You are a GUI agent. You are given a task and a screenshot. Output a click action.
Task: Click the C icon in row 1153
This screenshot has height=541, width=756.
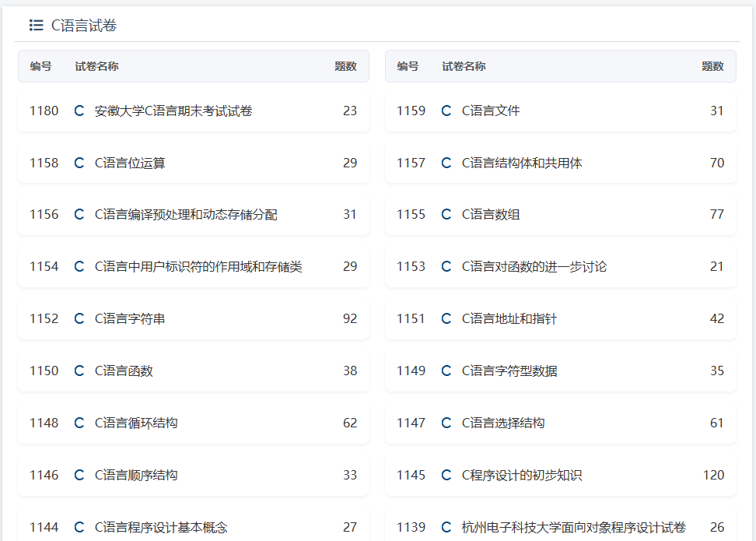point(446,266)
